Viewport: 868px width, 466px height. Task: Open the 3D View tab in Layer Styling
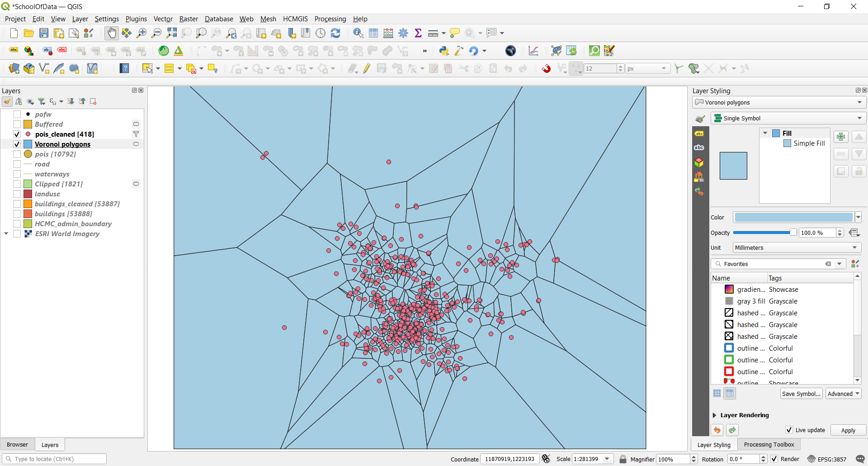tap(699, 162)
